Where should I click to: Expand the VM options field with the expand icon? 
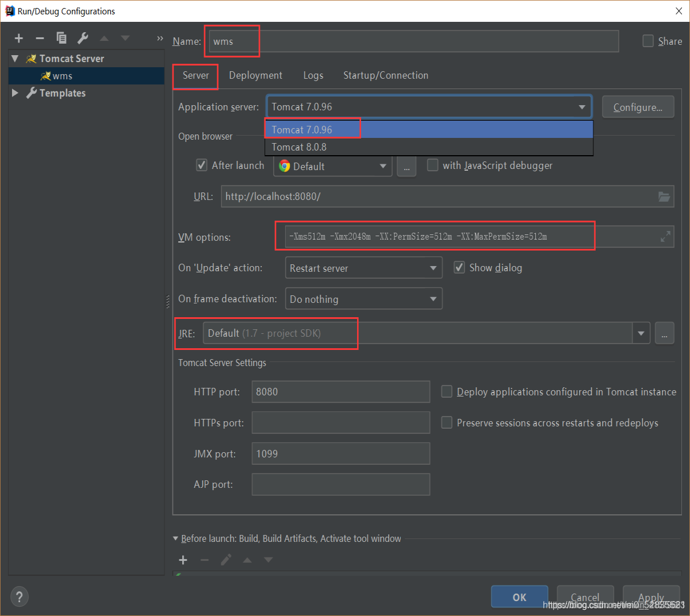(665, 237)
